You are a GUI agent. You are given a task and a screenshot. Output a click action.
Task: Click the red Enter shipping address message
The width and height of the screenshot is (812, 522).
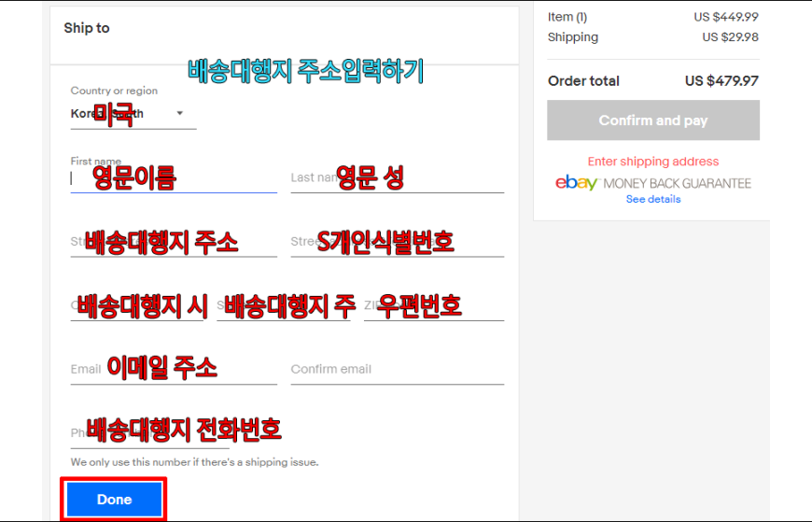(653, 162)
